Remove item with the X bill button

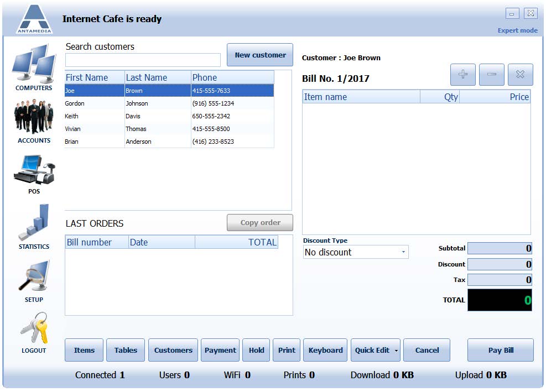tap(520, 75)
